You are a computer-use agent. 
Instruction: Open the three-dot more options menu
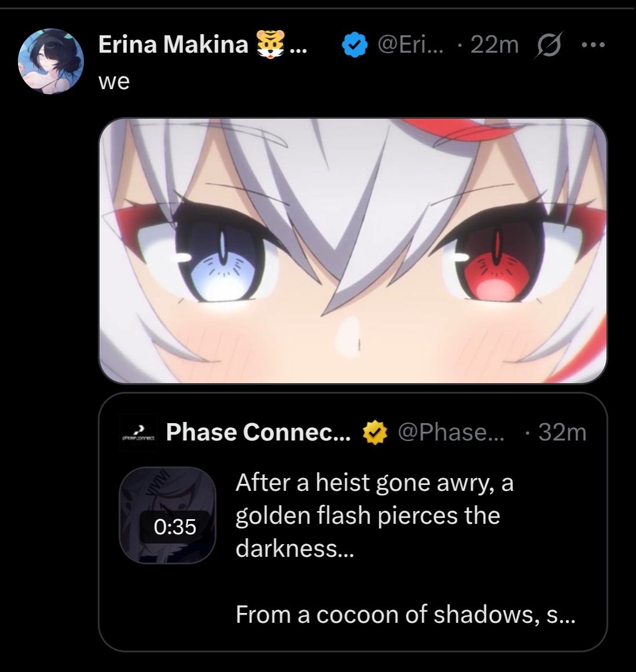point(593,45)
